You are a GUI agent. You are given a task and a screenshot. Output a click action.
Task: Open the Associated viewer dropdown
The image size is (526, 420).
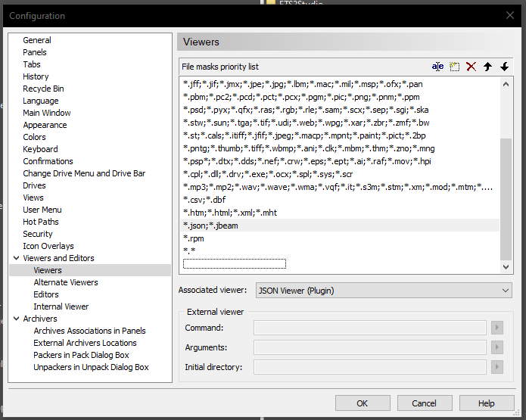click(384, 290)
